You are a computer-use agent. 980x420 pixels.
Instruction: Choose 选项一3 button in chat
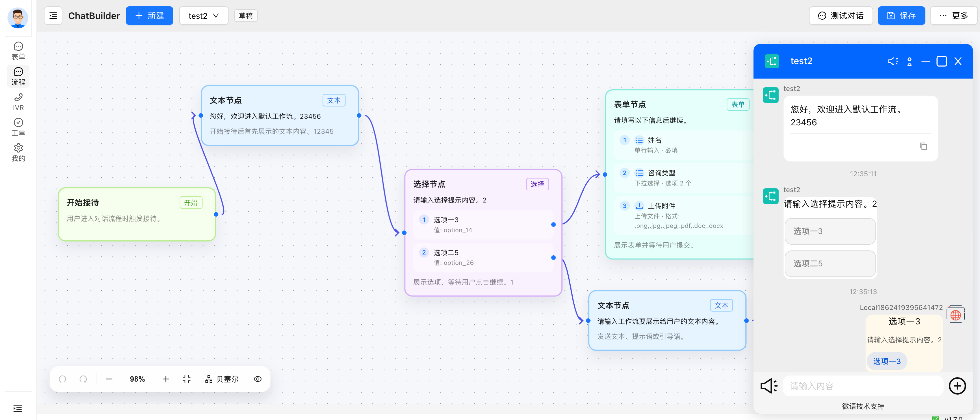pyautogui.click(x=830, y=231)
